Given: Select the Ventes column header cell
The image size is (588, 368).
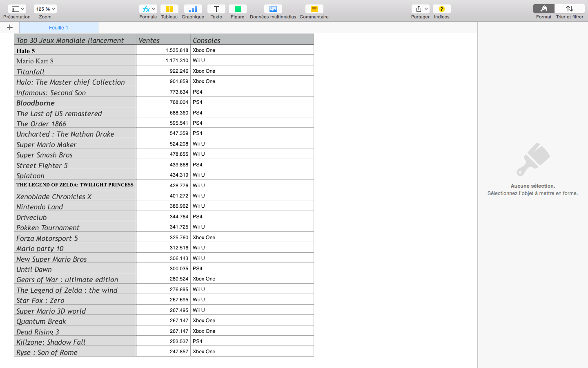Looking at the screenshot, I should pos(163,39).
